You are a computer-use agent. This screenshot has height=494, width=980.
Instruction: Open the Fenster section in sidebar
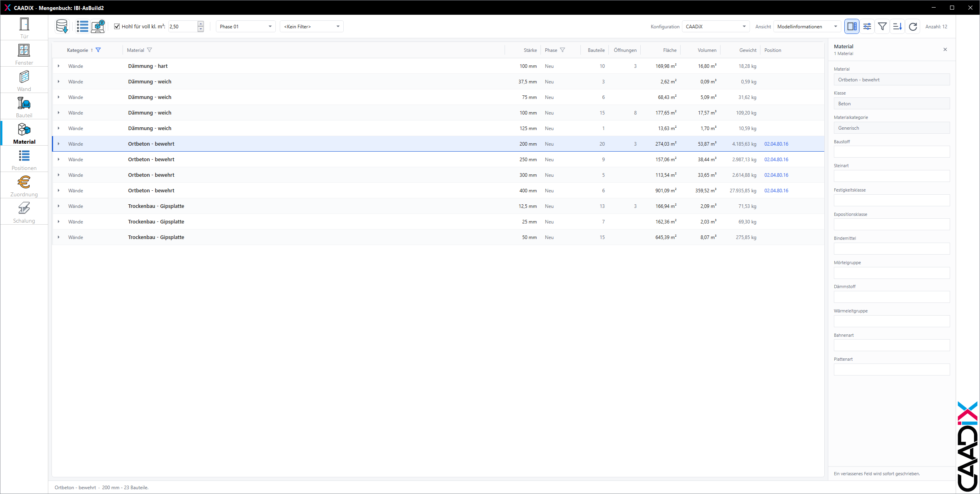pyautogui.click(x=24, y=54)
